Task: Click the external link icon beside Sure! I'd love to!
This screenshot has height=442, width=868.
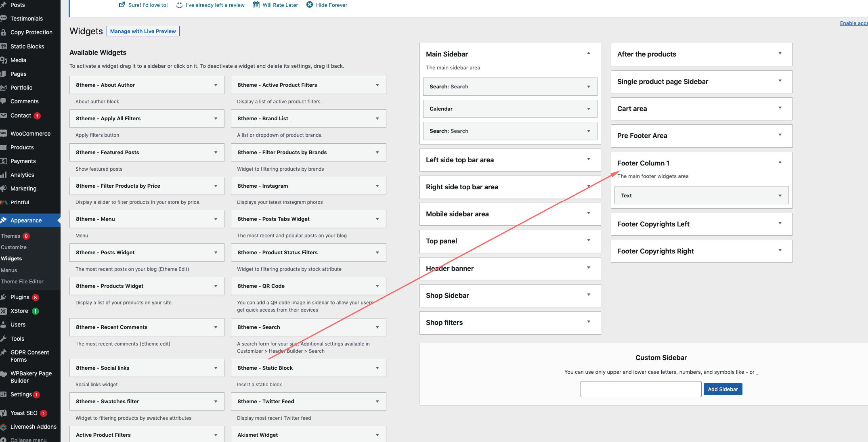Action: 122,5
